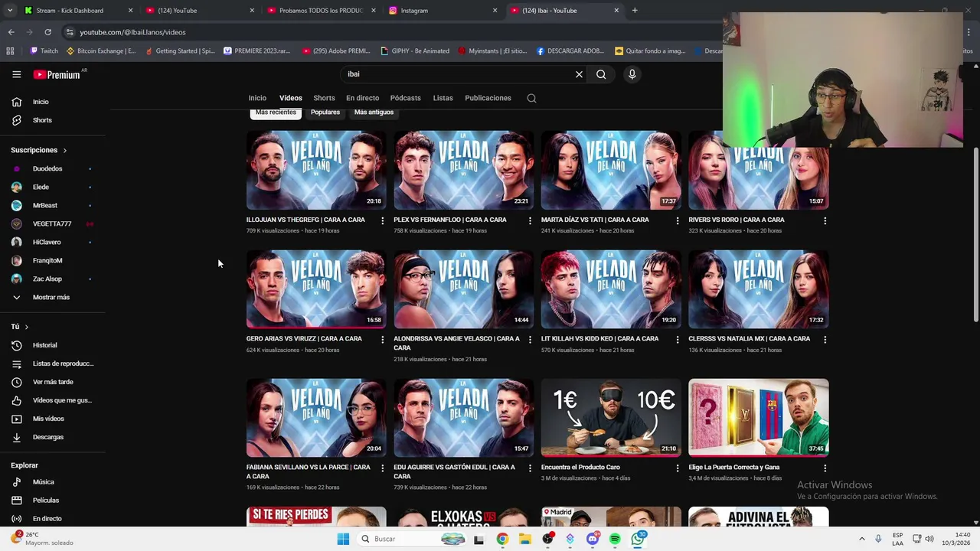Click the magnifier search button
Screen dimensions: 980x551
click(601, 74)
